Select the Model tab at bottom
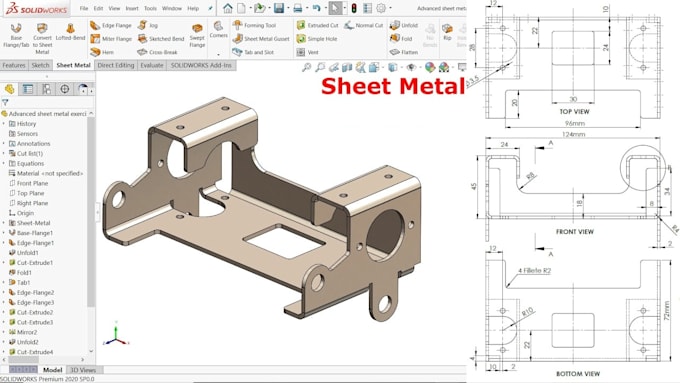The image size is (680, 383). (52, 370)
